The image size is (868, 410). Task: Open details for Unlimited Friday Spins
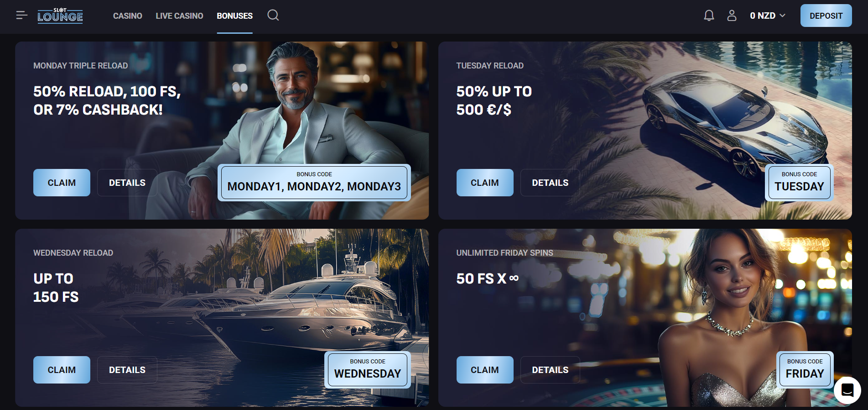coord(550,370)
